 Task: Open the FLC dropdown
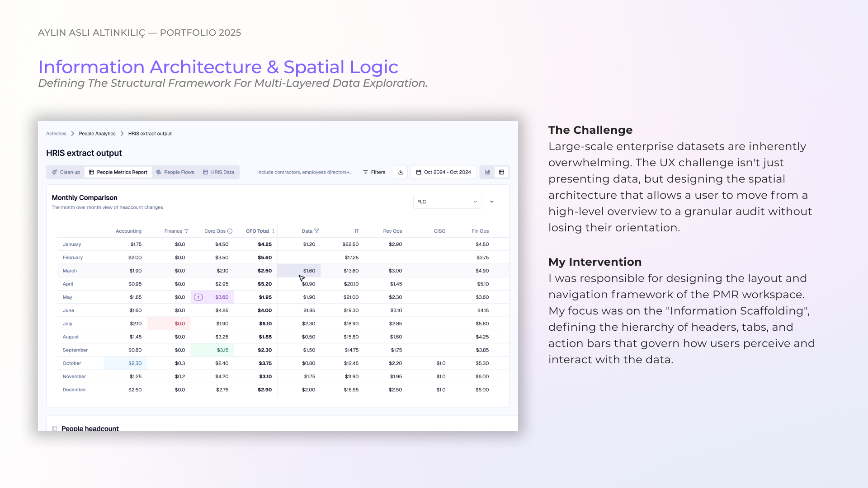(x=447, y=202)
